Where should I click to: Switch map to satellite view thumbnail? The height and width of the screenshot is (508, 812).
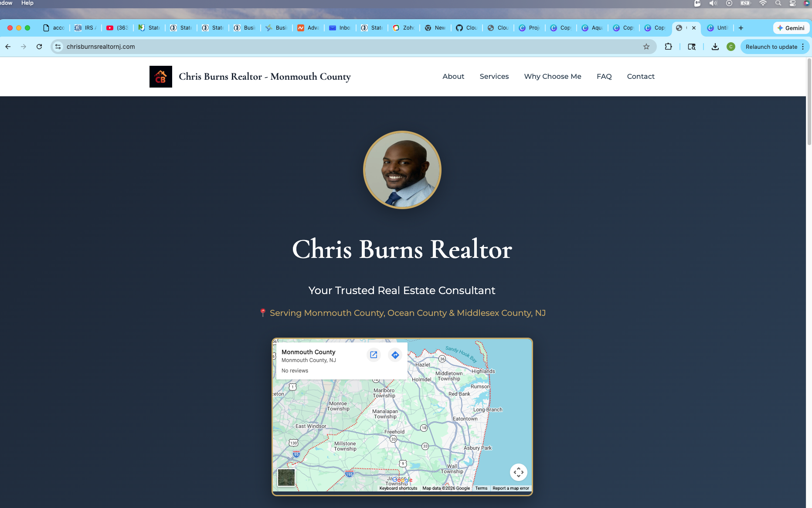tap(286, 478)
